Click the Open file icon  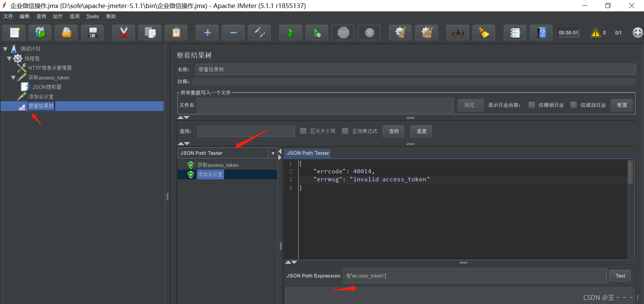[66, 33]
